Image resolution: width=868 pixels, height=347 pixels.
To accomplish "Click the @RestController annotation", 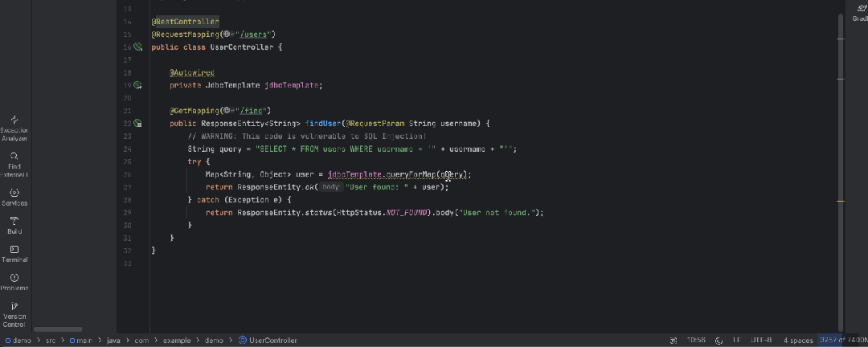I will [186, 22].
